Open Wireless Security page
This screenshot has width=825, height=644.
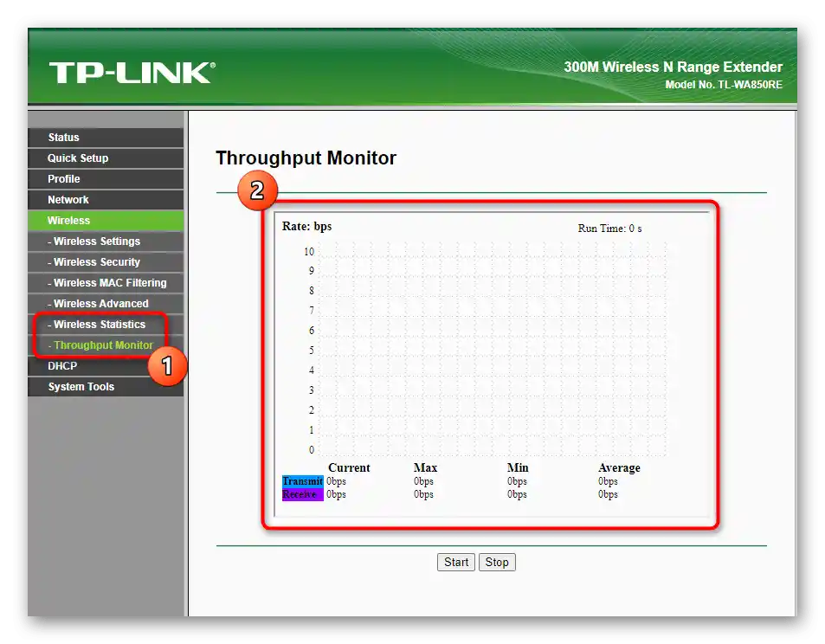(106, 262)
